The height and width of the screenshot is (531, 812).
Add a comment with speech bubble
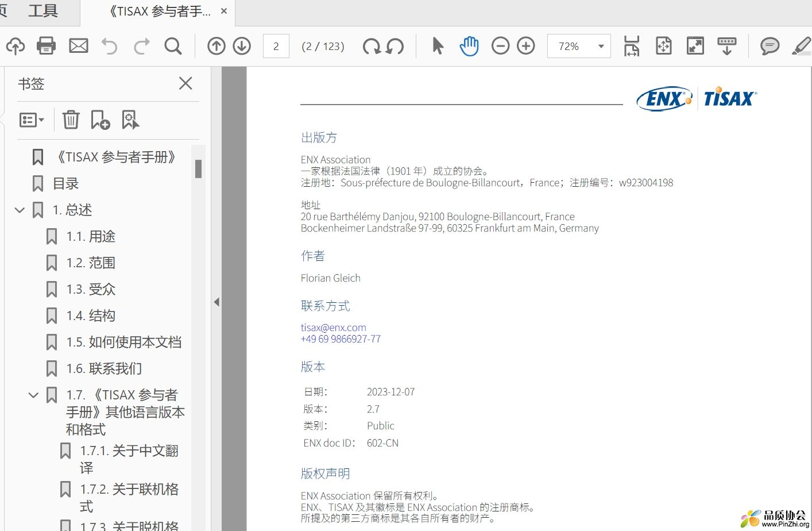click(770, 46)
